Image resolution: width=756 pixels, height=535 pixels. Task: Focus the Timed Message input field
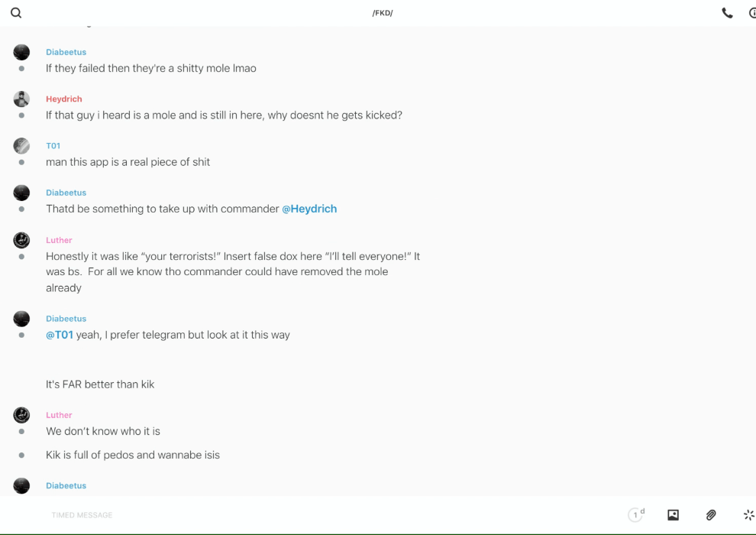(305, 515)
